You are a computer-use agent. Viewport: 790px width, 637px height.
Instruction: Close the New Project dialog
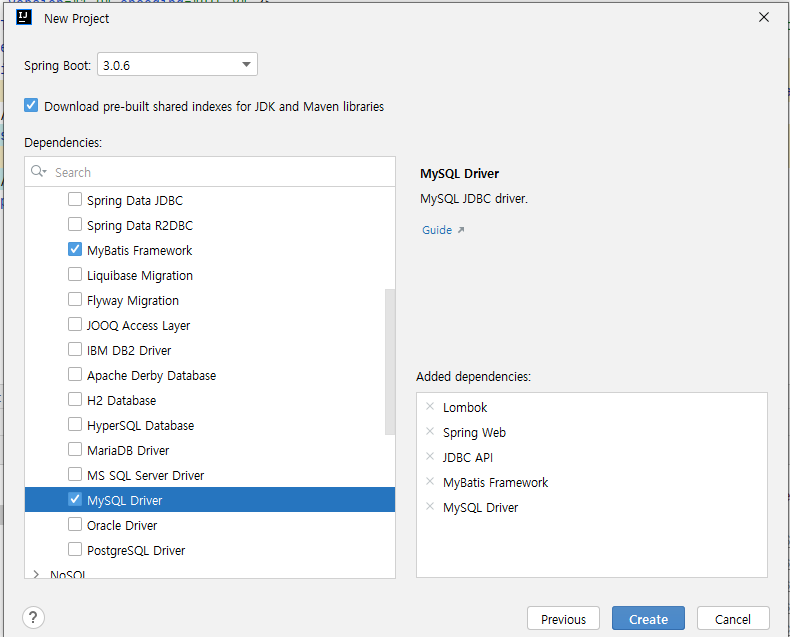764,17
